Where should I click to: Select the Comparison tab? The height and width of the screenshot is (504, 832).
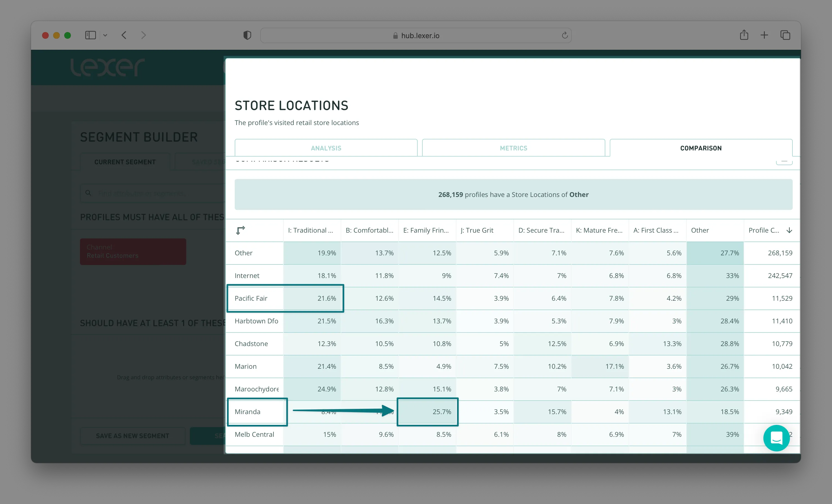[x=701, y=148]
